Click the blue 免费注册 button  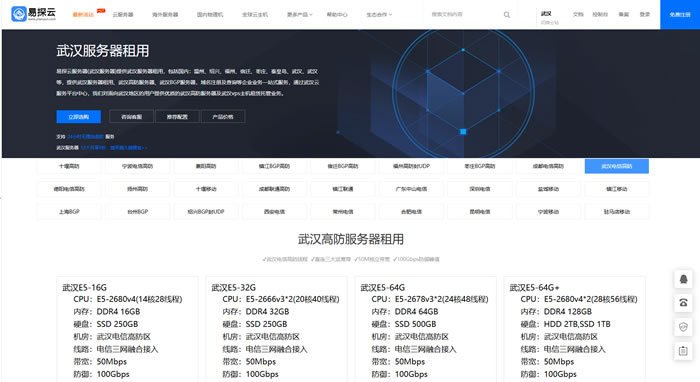680,15
